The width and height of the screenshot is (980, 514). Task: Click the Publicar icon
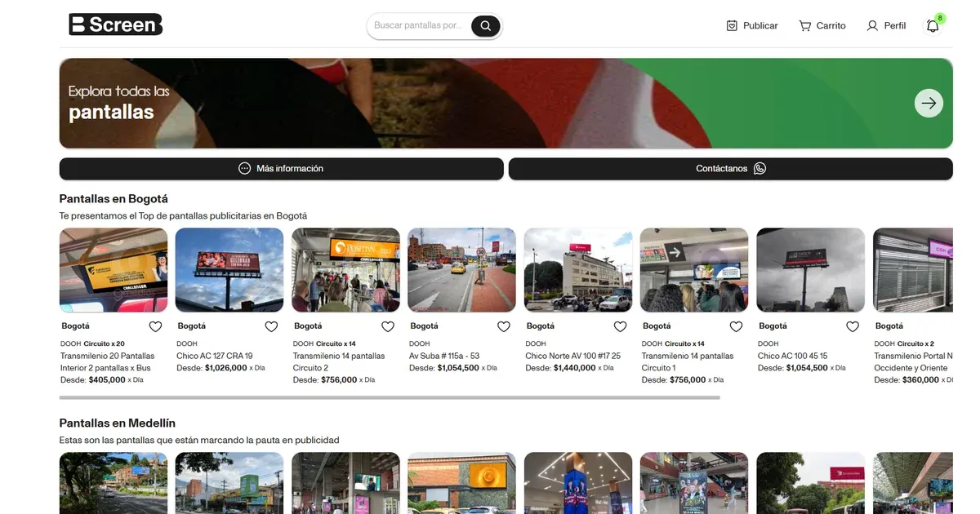732,25
